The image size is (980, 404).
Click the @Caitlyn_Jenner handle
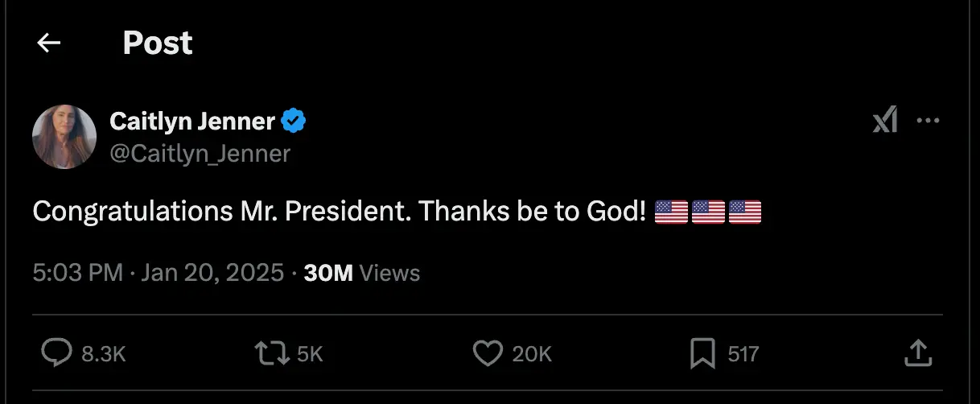200,153
